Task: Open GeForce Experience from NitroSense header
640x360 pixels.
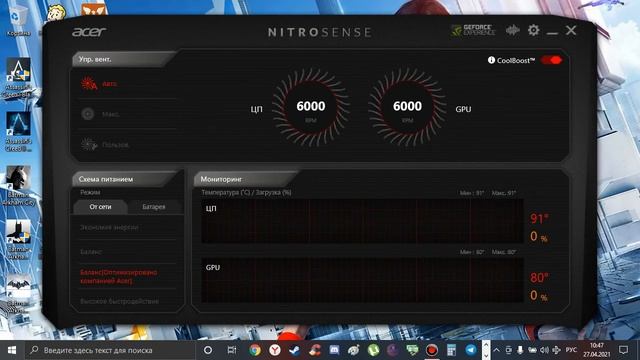Action: click(x=473, y=30)
